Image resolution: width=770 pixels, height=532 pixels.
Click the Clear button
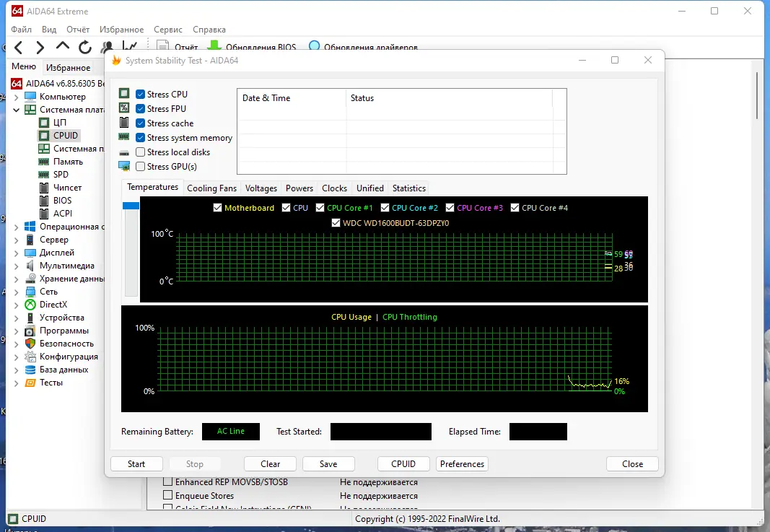[270, 463]
